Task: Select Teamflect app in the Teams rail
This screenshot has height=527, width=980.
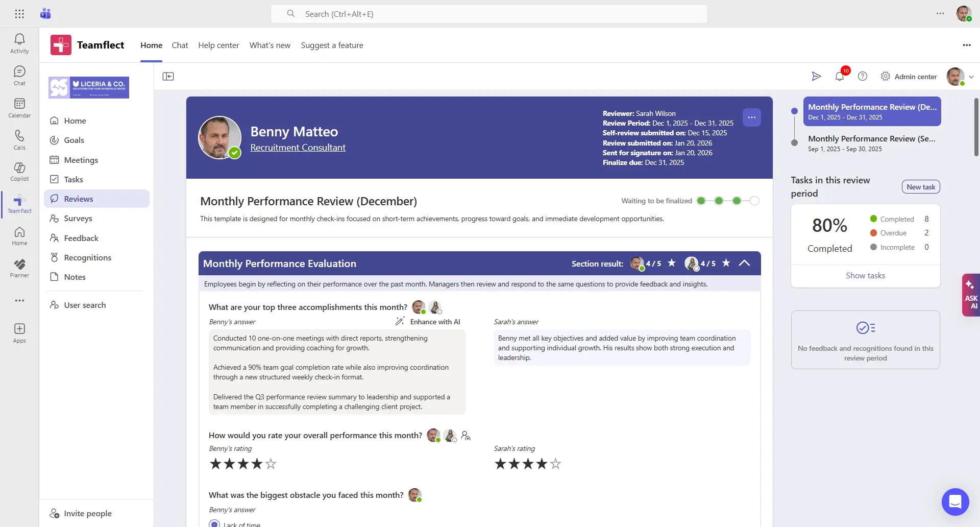Action: 19,204
